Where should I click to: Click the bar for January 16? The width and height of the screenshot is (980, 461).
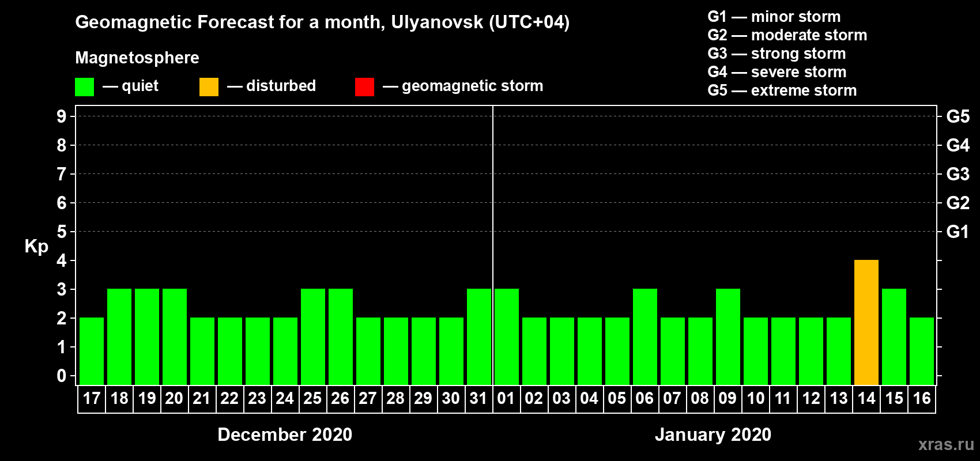click(x=922, y=352)
